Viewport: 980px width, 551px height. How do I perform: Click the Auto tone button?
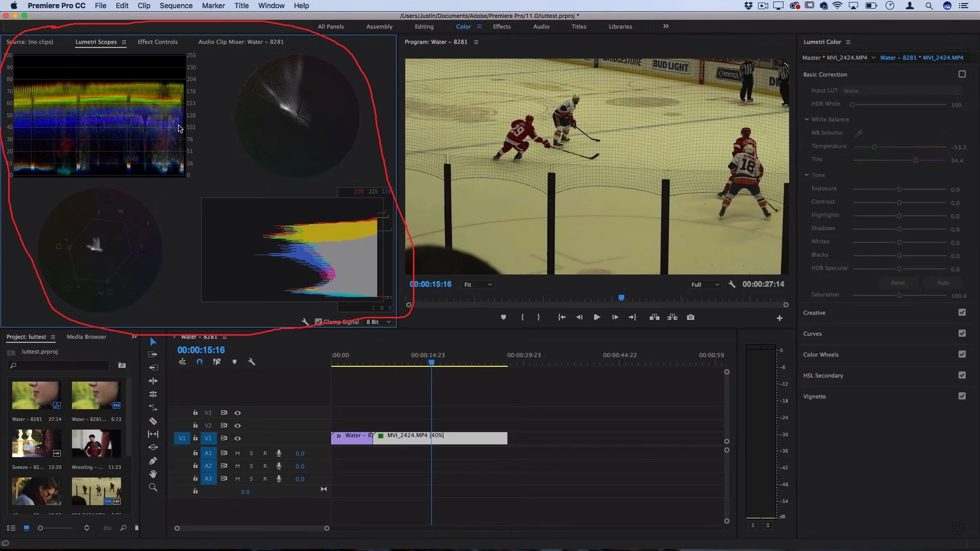pos(943,283)
